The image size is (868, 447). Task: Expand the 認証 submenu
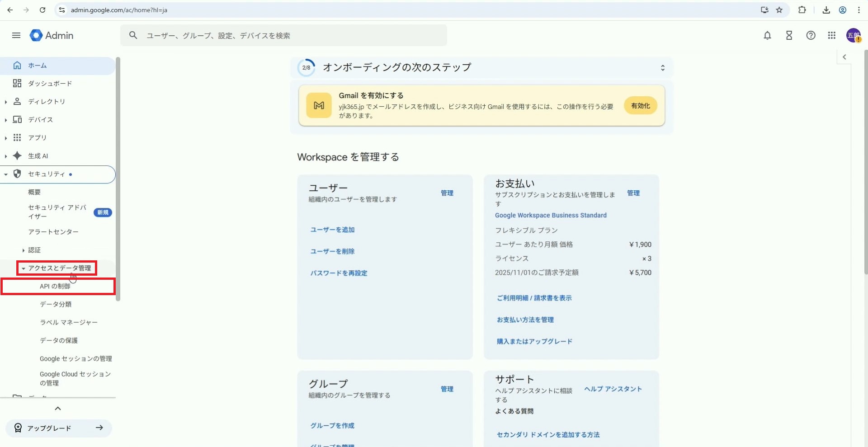pos(24,250)
